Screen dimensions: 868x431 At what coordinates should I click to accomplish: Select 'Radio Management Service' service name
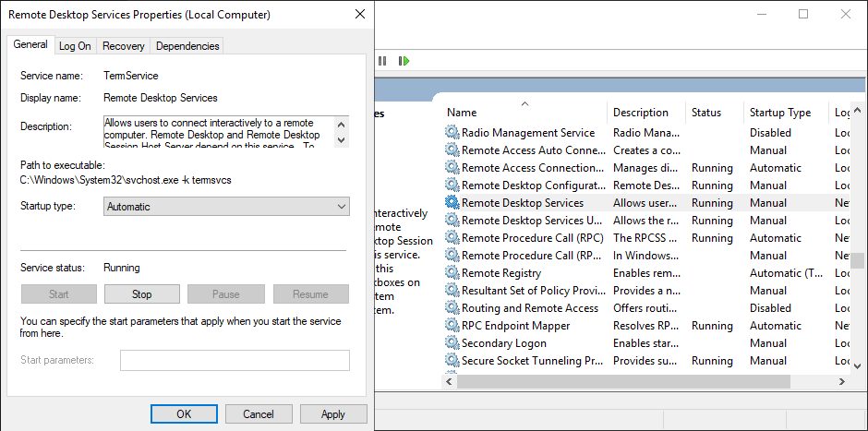[528, 133]
